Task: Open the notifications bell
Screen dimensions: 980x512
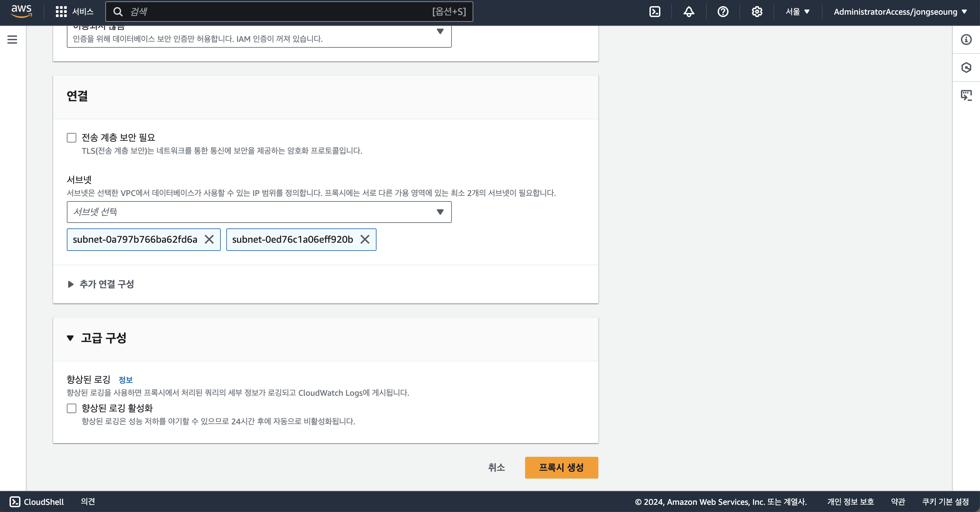Action: 689,12
